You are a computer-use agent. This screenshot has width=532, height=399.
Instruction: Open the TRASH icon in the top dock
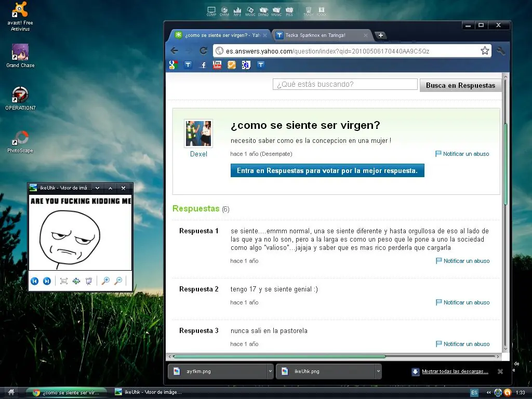(308, 11)
